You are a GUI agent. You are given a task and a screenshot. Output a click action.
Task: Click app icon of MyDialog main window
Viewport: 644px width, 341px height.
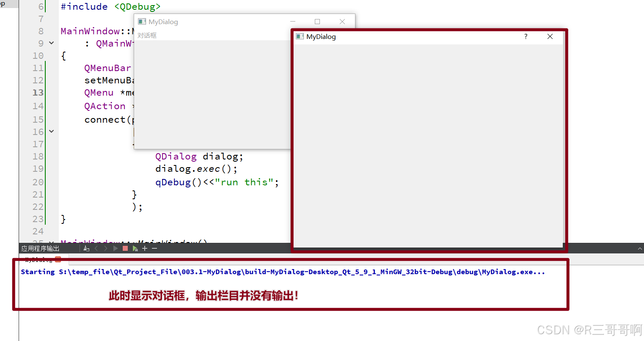pyautogui.click(x=142, y=22)
